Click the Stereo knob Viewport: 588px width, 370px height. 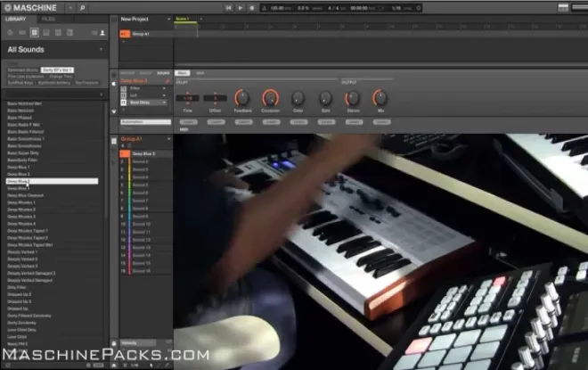click(353, 98)
